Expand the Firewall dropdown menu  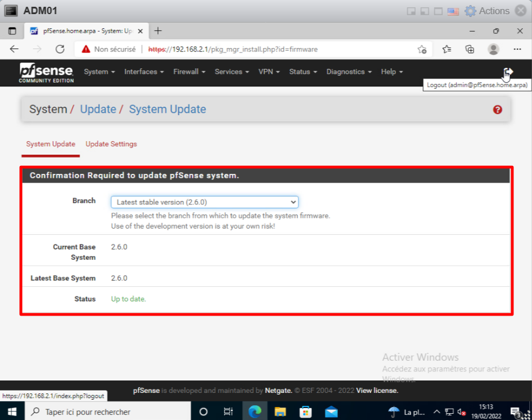click(189, 72)
